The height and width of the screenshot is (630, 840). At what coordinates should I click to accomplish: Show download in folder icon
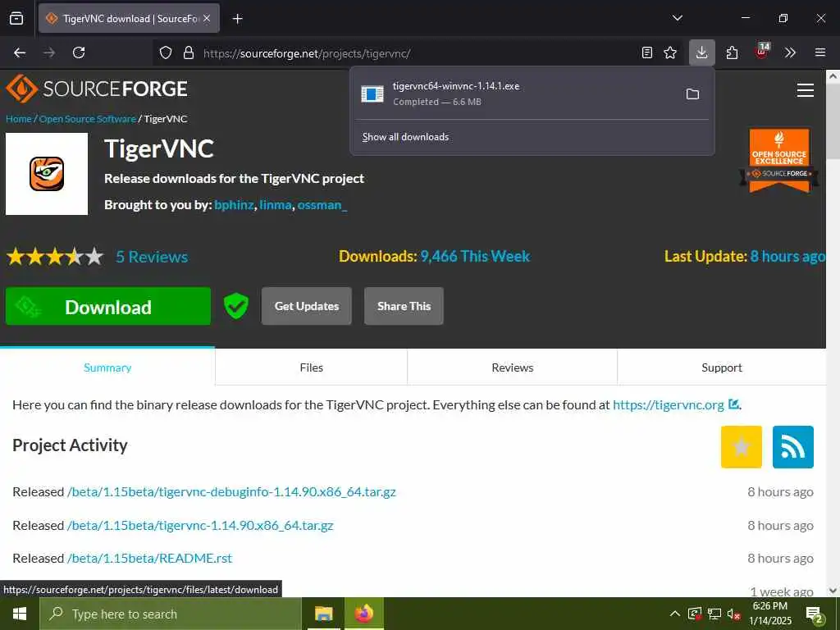click(692, 94)
